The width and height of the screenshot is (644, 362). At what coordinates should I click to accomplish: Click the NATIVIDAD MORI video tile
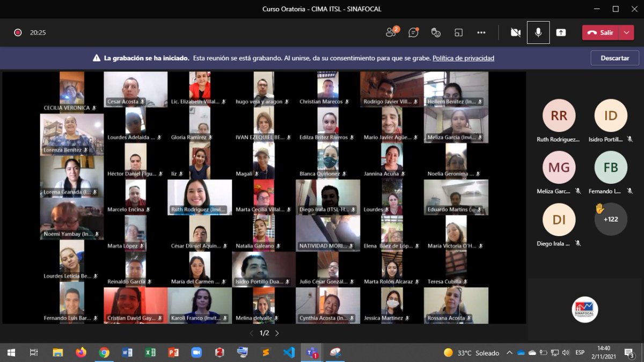click(x=328, y=233)
